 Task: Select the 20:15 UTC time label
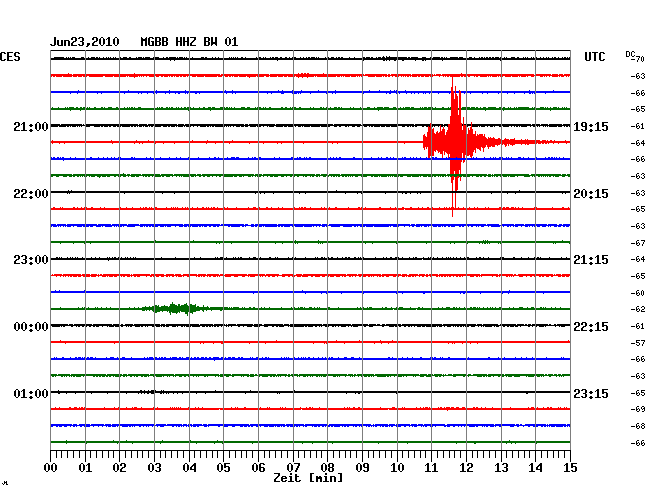coord(591,194)
